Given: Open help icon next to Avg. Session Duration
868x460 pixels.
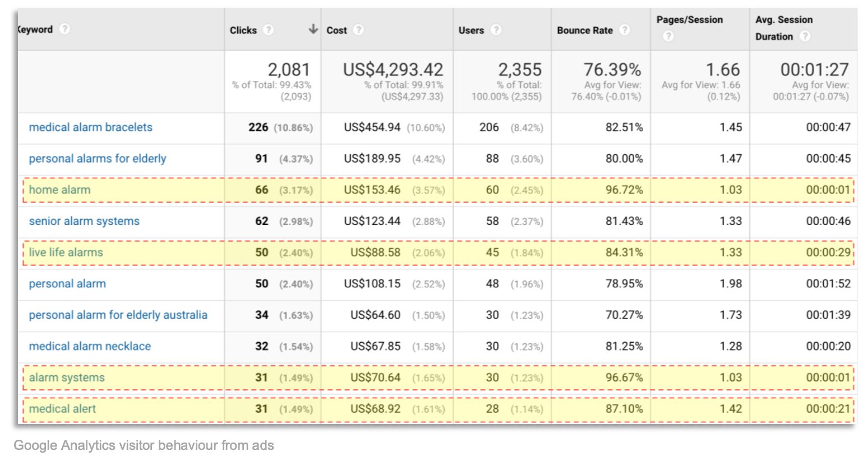Looking at the screenshot, I should [x=805, y=36].
